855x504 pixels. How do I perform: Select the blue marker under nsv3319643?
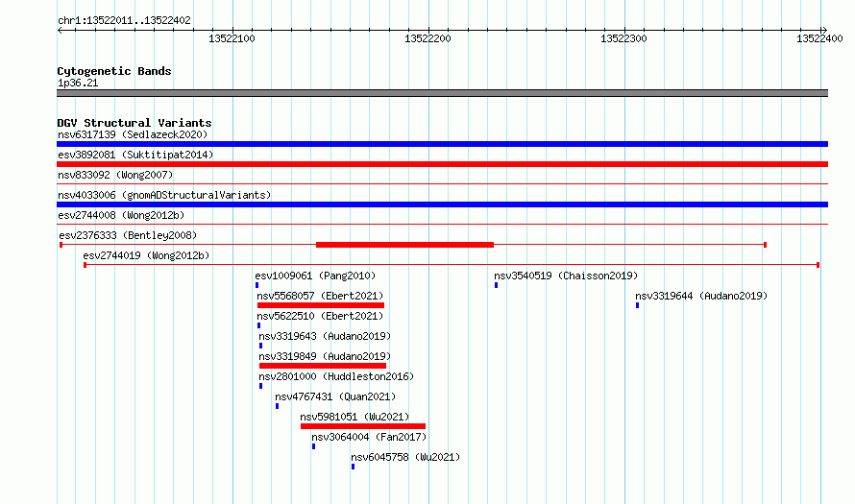click(260, 346)
